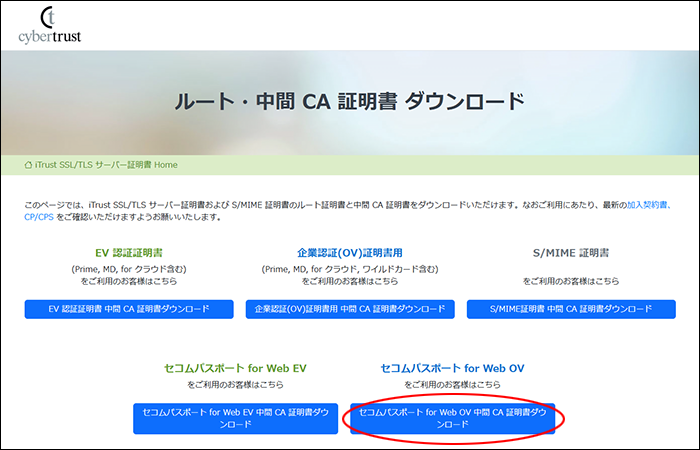
Task: Click the home icon in the breadcrumb
Action: 29,165
